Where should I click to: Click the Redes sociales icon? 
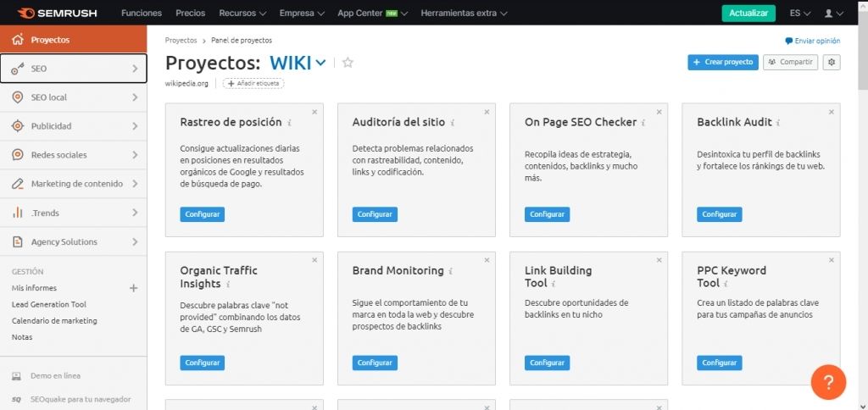pos(18,155)
